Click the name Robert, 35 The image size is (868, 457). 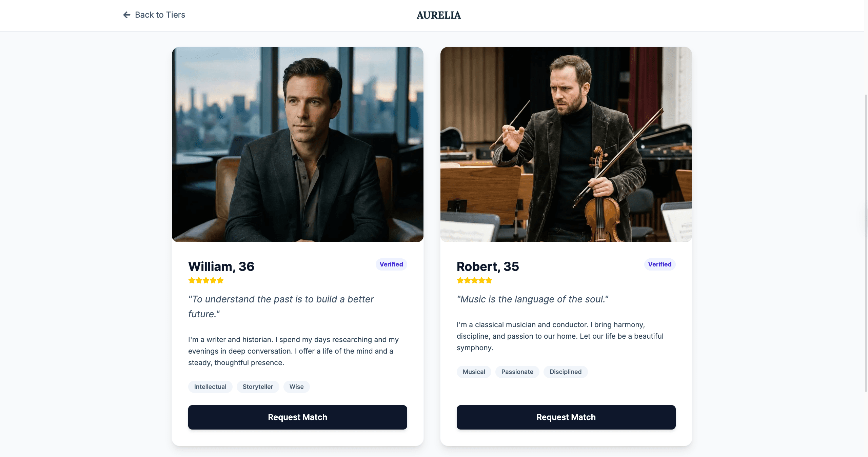pyautogui.click(x=488, y=266)
